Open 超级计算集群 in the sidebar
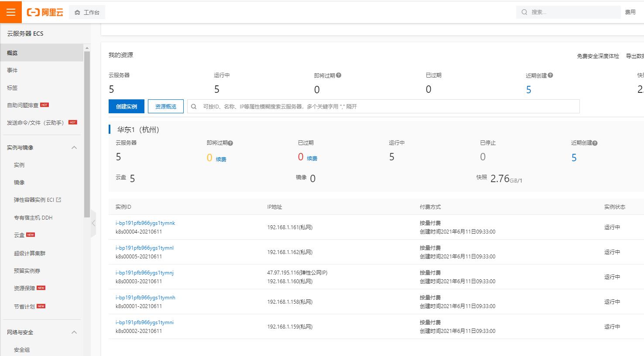 coord(30,253)
